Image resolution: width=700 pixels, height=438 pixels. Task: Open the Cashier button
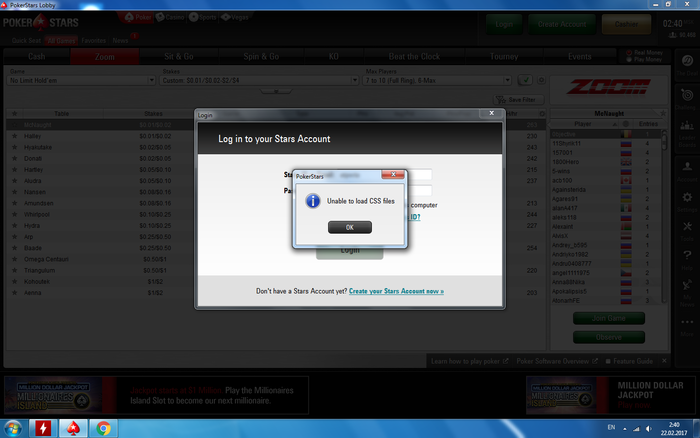626,24
